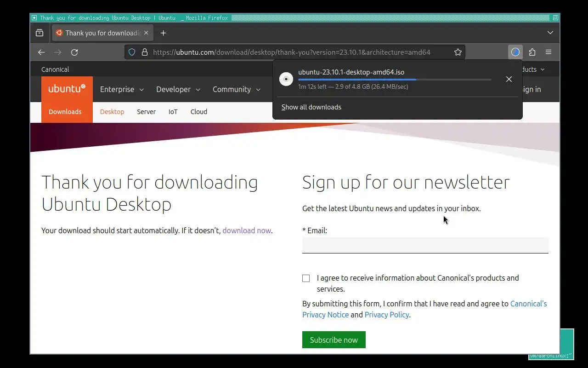
Task: Show site info via padlock icon
Action: 145,52
